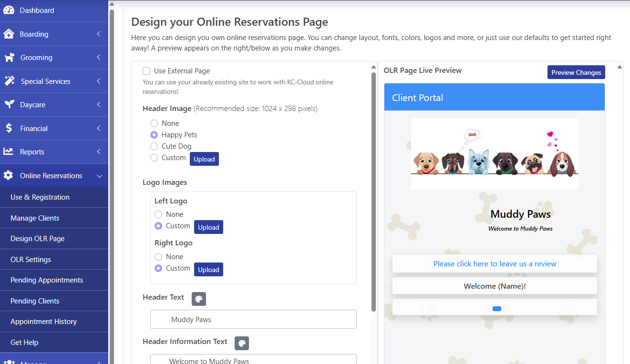
Task: Click the Online Reservations gear icon
Action: (x=9, y=176)
